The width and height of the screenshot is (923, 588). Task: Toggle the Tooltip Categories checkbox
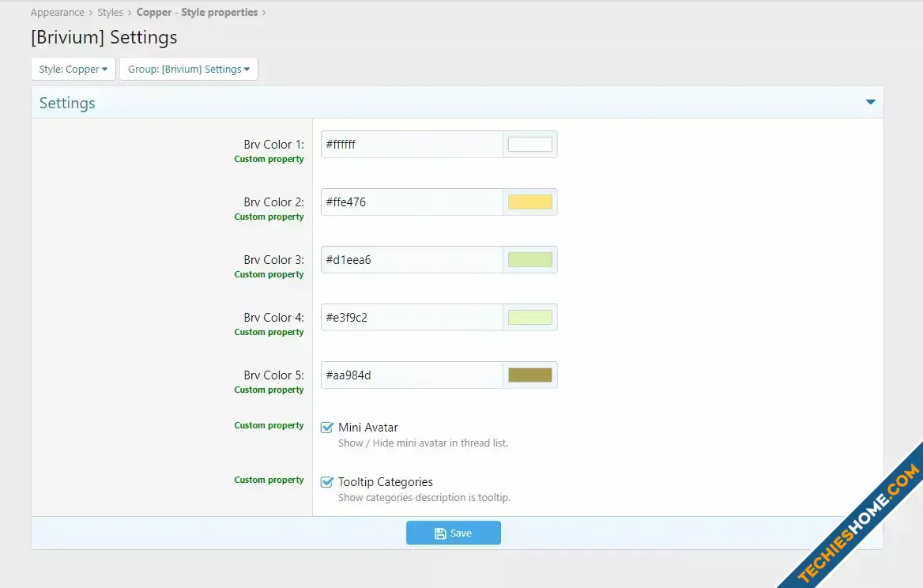pos(326,482)
